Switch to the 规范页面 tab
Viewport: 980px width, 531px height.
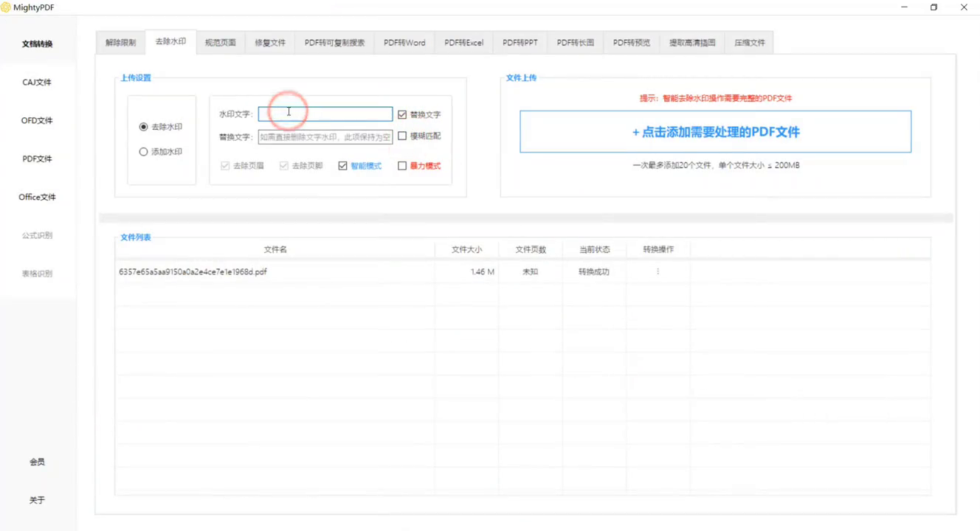(221, 43)
